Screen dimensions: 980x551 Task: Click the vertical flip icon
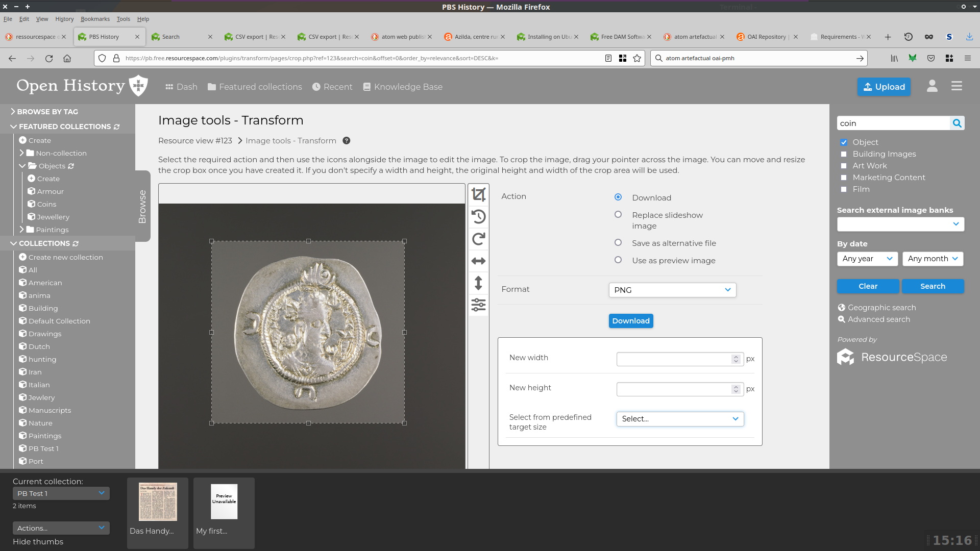(x=478, y=283)
